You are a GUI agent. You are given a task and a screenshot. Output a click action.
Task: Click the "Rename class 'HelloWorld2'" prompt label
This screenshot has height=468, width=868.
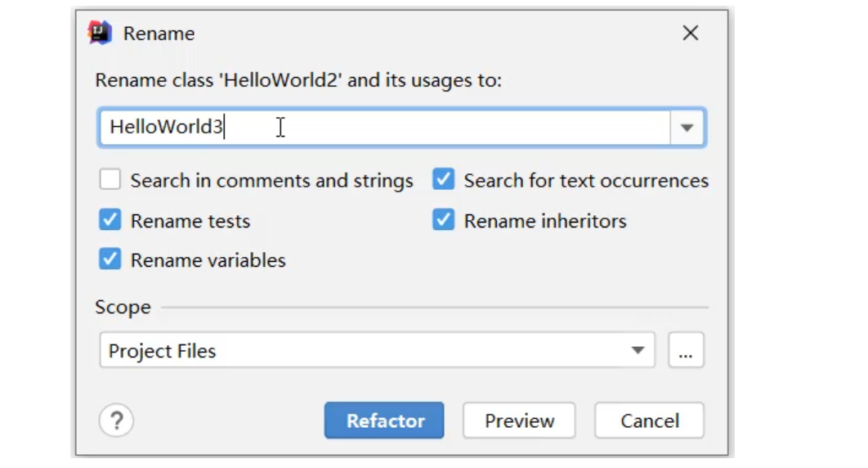298,80
